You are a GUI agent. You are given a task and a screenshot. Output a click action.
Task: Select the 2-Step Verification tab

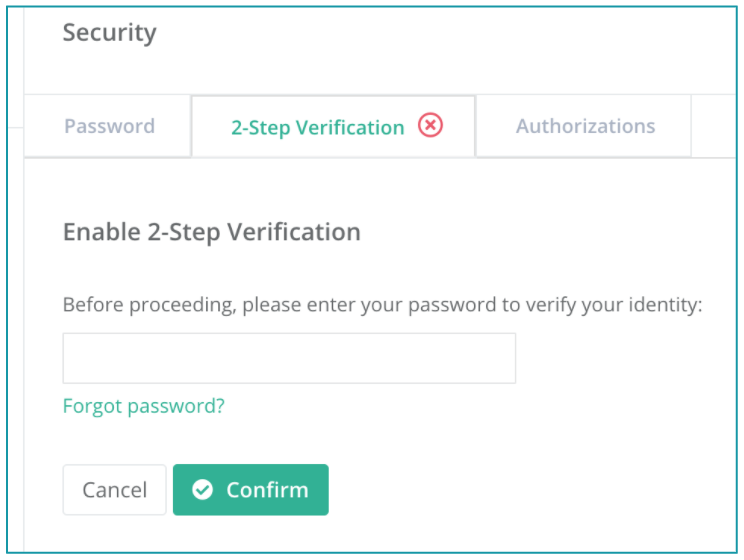click(333, 126)
